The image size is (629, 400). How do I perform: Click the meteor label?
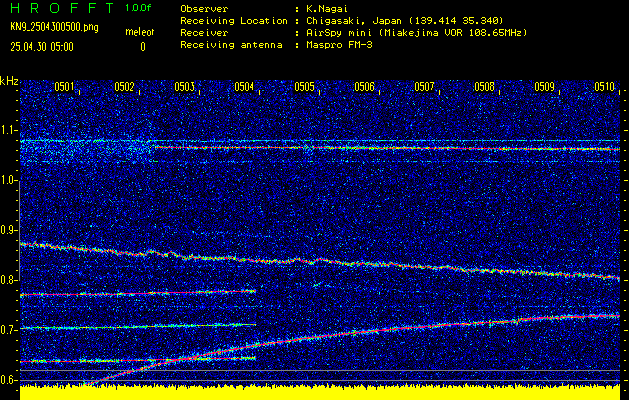(140, 32)
